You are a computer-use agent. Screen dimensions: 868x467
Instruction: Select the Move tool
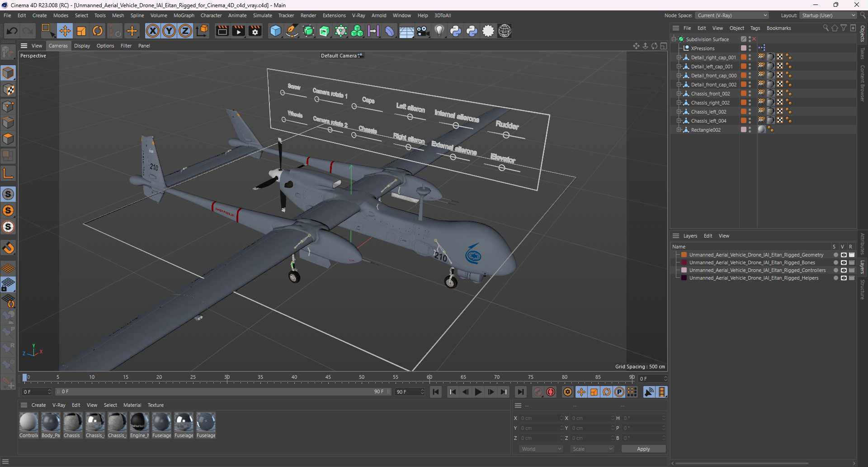65,31
